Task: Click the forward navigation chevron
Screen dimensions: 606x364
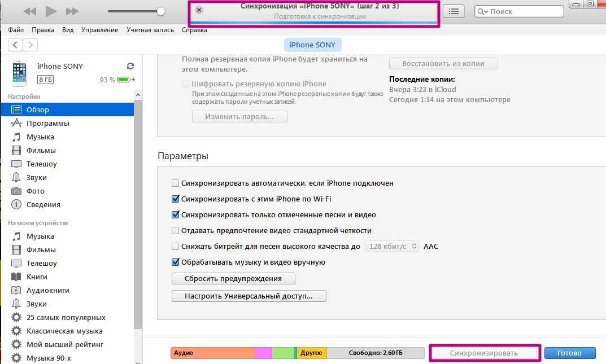Action: point(30,45)
